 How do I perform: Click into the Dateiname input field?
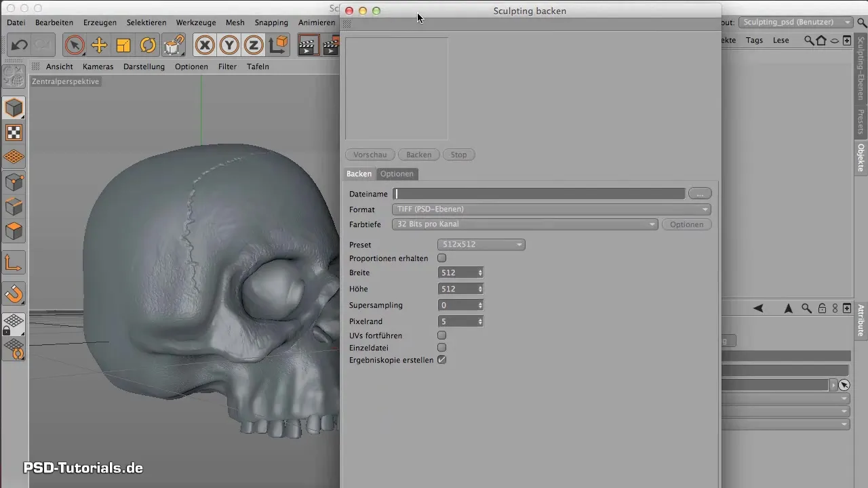pos(538,194)
